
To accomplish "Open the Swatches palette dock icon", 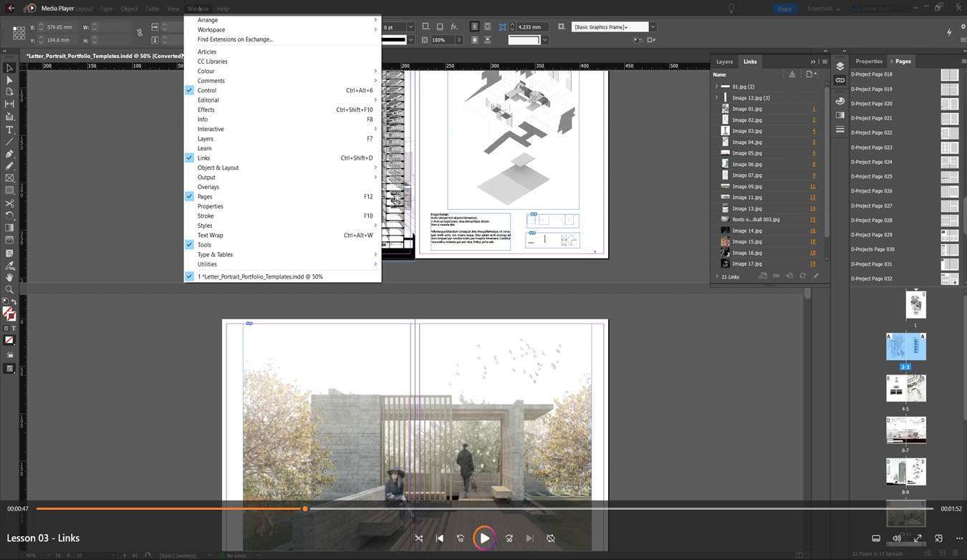I will coord(840,101).
